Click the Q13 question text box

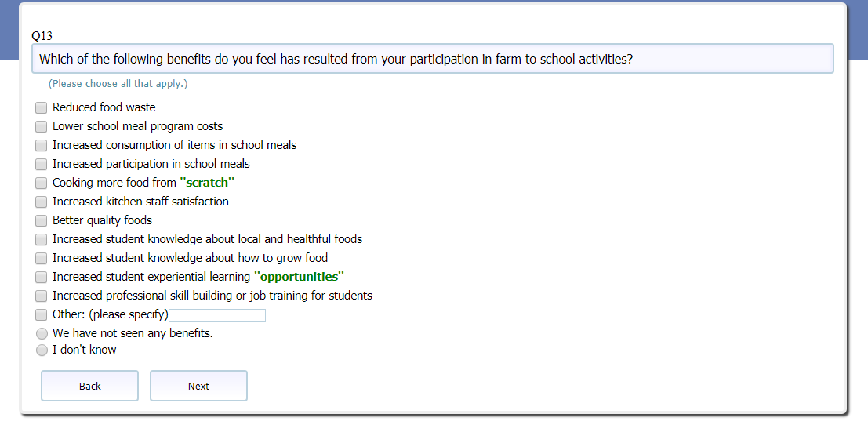pos(432,59)
